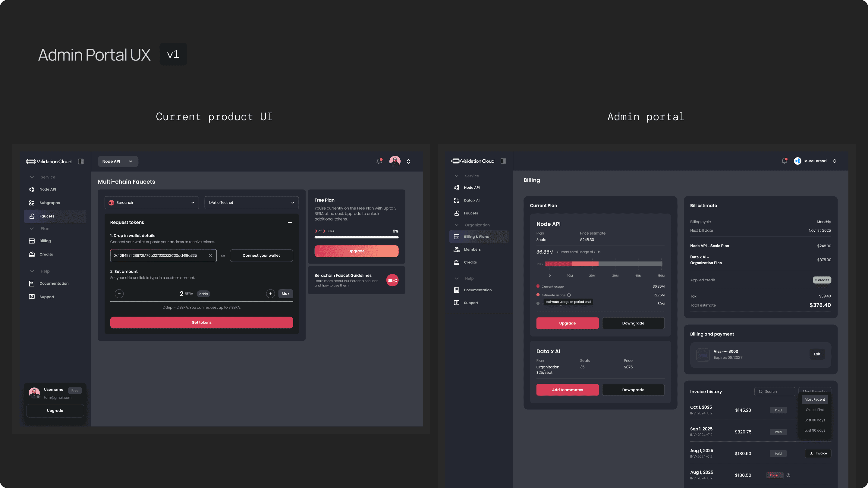The width and height of the screenshot is (868, 488).
Task: Open Members in admin sidebar
Action: [472, 249]
